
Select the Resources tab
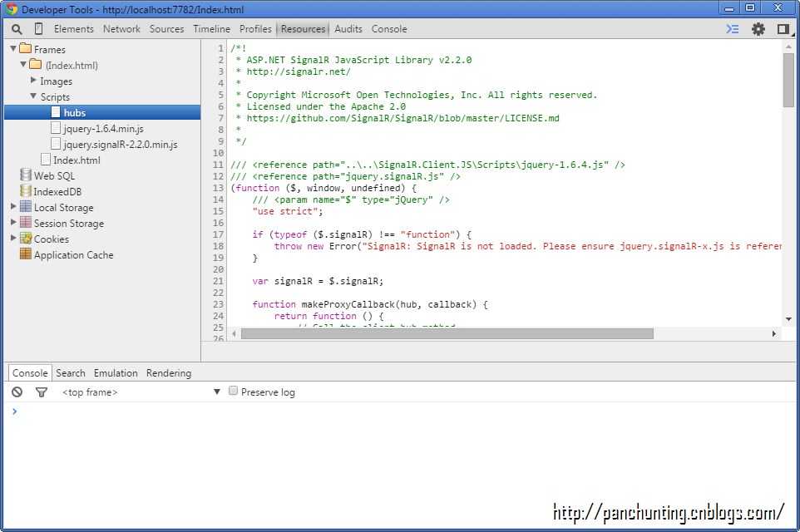pyautogui.click(x=303, y=29)
